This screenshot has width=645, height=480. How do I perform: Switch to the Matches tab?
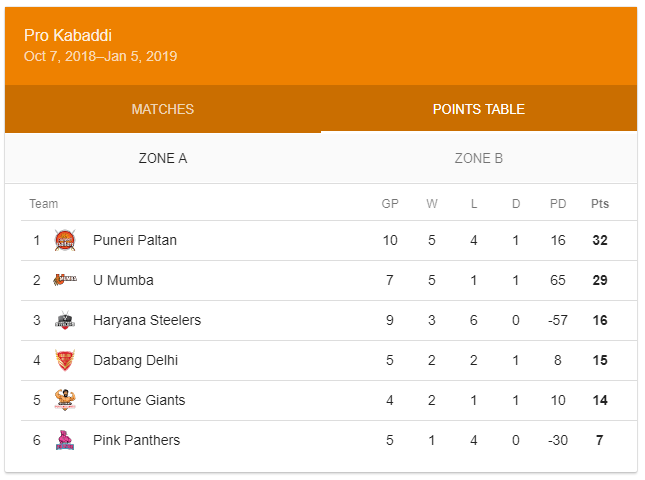click(163, 109)
